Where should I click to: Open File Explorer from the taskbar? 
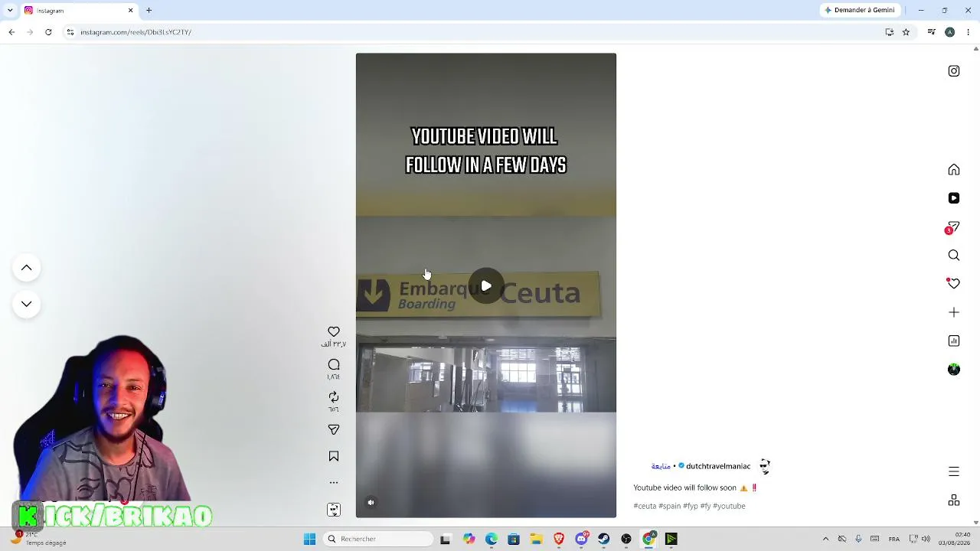click(x=537, y=539)
